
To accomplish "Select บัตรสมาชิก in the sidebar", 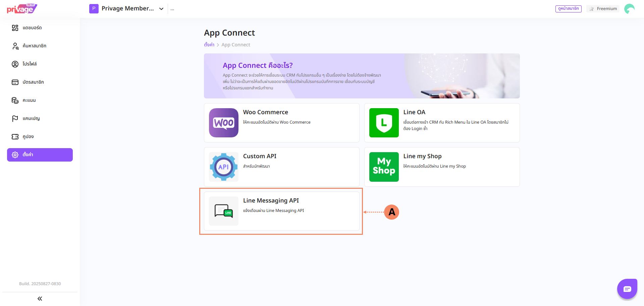I will point(33,82).
